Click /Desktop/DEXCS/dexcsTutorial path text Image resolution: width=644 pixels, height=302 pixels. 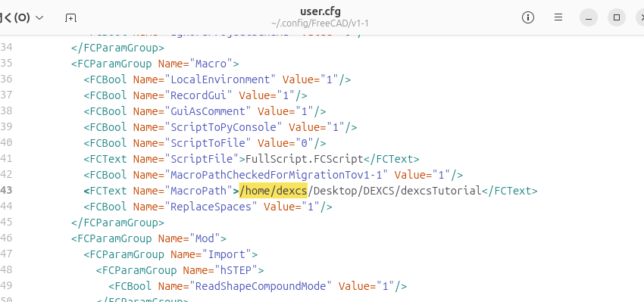394,191
